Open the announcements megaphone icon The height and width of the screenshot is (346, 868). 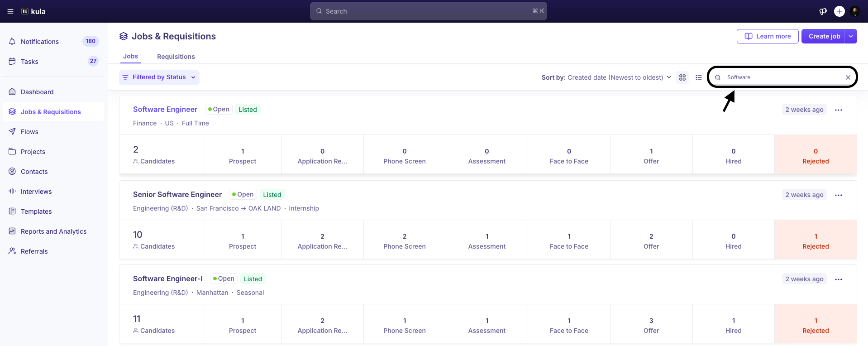(x=823, y=11)
